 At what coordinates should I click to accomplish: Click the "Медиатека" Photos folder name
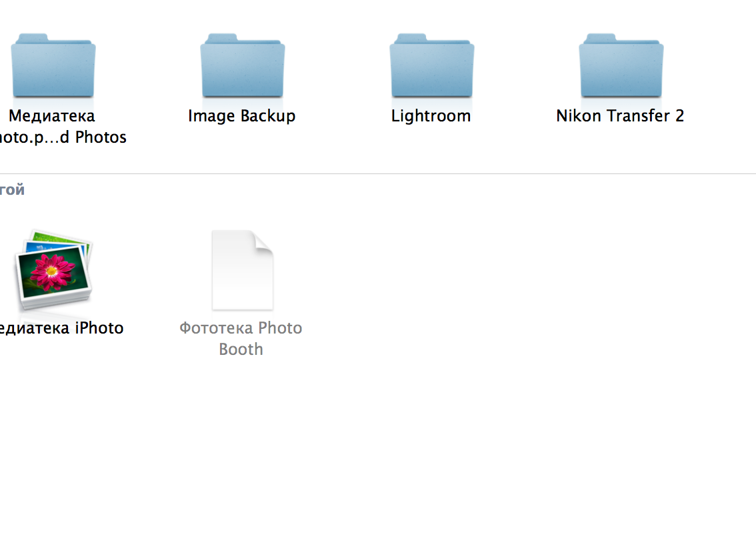coord(63,127)
